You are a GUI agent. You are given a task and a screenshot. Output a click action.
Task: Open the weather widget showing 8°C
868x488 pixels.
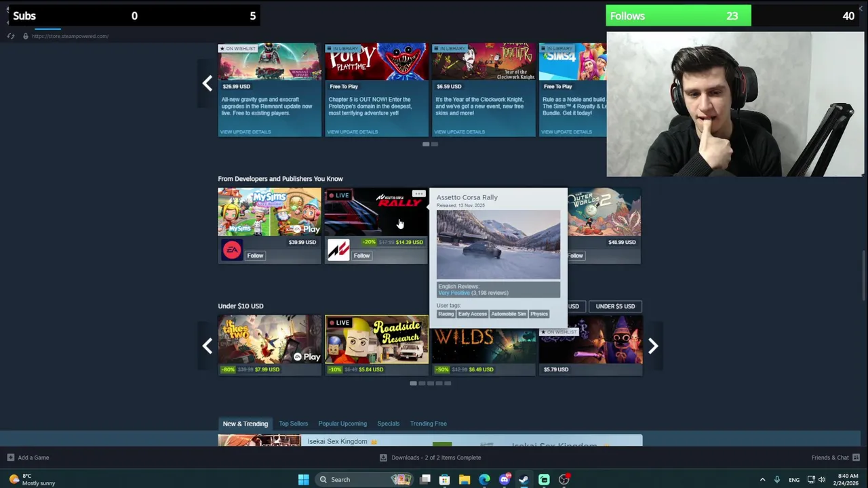33,479
